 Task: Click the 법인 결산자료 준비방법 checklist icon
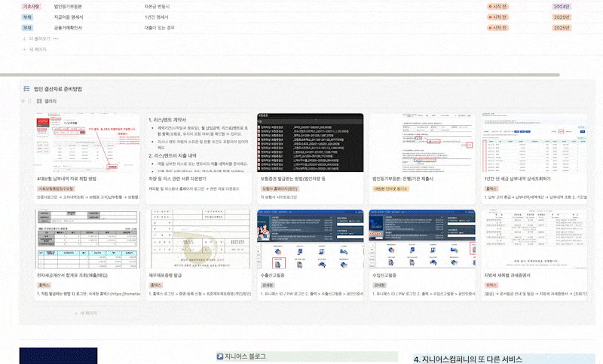26,89
